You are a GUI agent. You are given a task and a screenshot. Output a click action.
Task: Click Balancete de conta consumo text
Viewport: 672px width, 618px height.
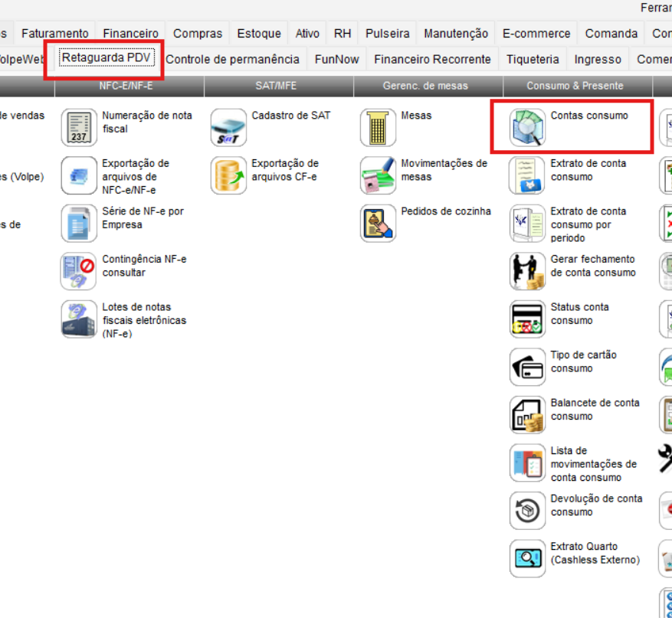click(x=595, y=410)
